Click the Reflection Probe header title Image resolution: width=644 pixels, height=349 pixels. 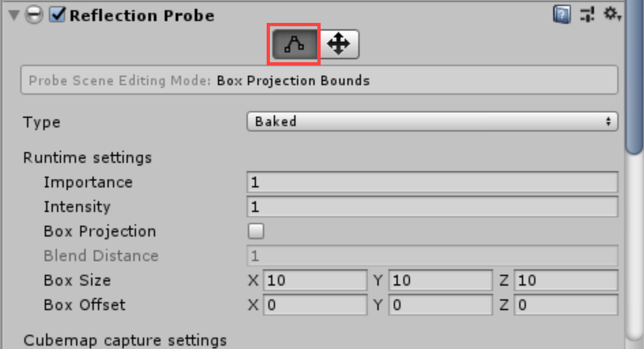[142, 15]
